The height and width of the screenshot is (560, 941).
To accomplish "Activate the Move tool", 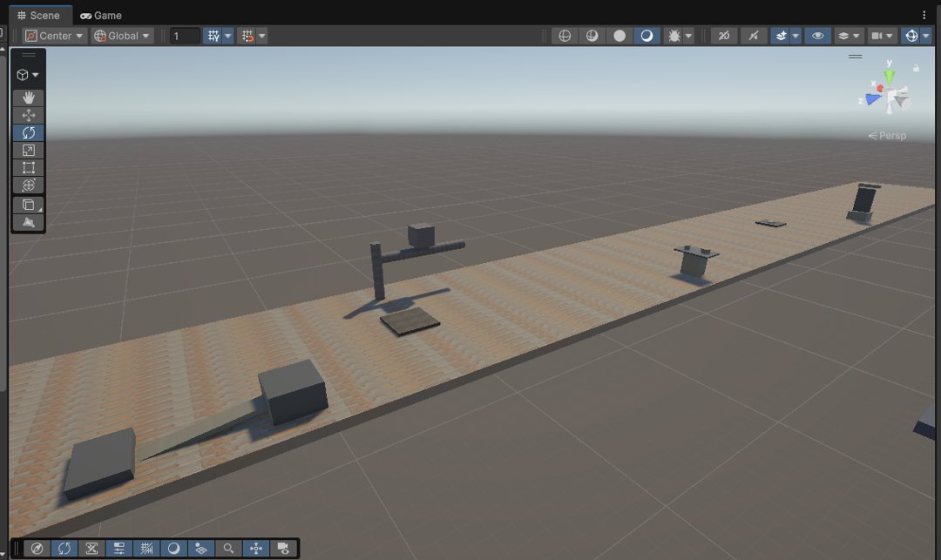I will coord(28,115).
